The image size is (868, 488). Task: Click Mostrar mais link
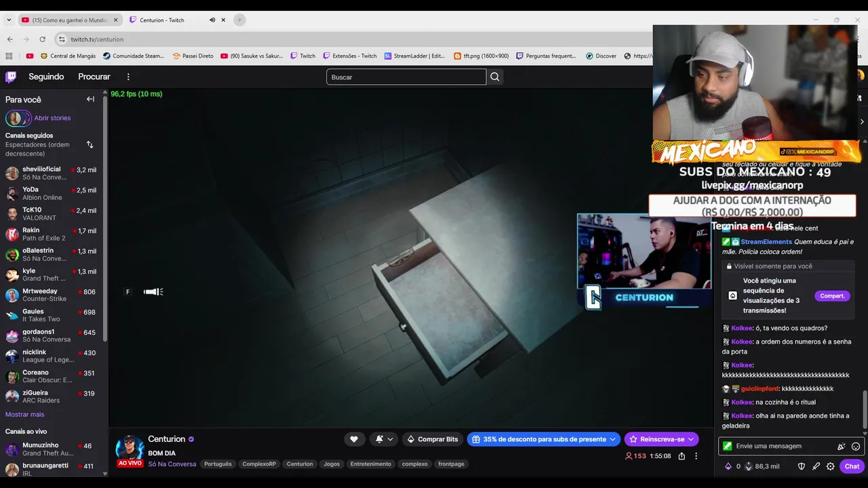24,414
